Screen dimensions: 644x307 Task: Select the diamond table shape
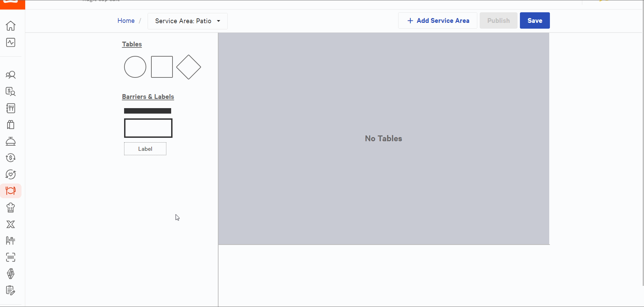tap(189, 67)
